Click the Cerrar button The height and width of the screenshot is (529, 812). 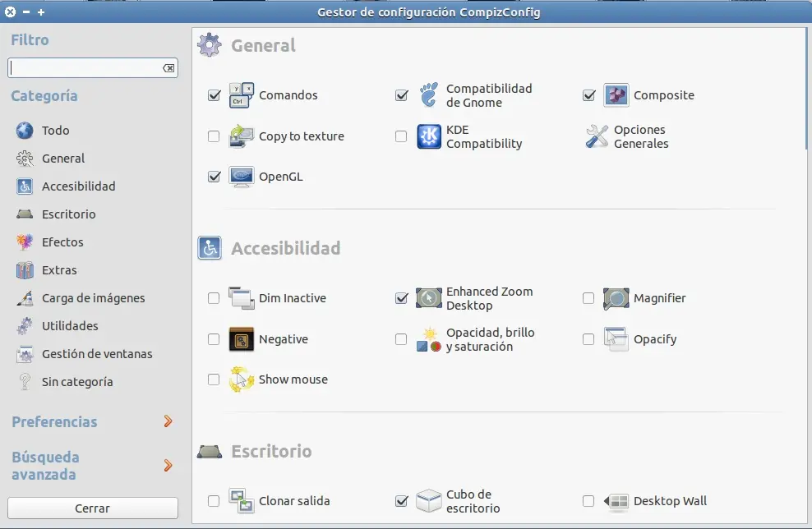tap(93, 508)
